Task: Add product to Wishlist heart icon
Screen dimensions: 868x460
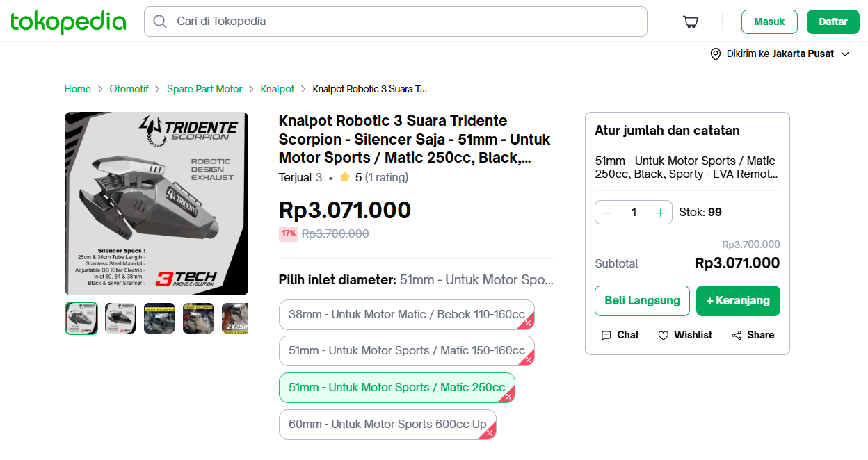Action: pyautogui.click(x=664, y=335)
